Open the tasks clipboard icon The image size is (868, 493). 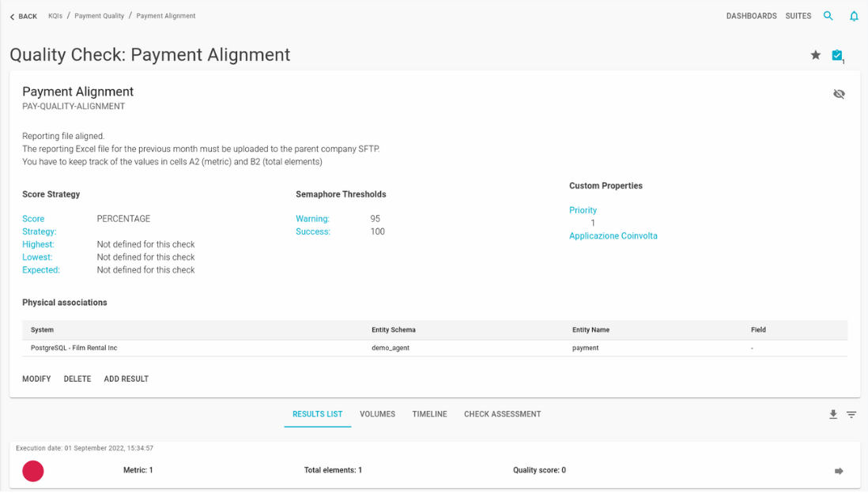click(837, 55)
